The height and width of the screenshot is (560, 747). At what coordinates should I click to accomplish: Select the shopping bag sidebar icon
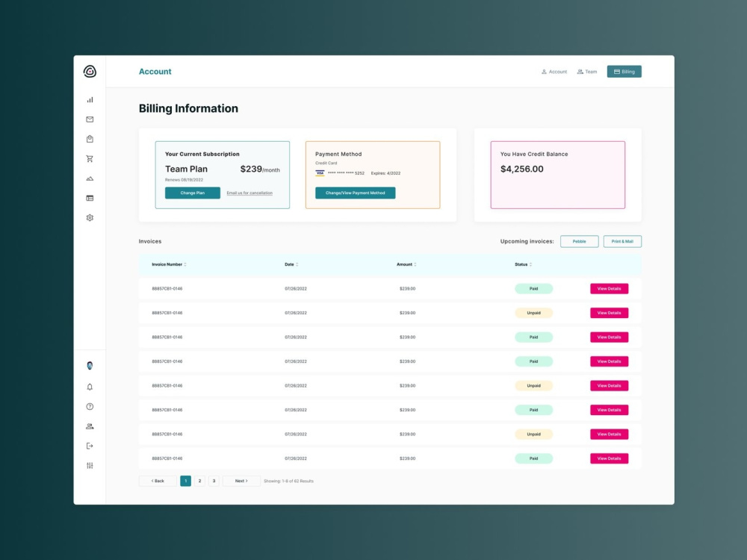90,139
